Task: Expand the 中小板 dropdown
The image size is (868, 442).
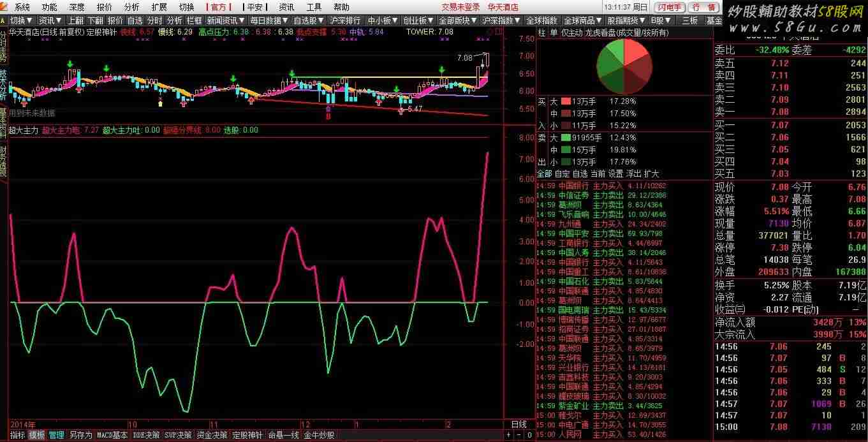Action: [x=383, y=20]
